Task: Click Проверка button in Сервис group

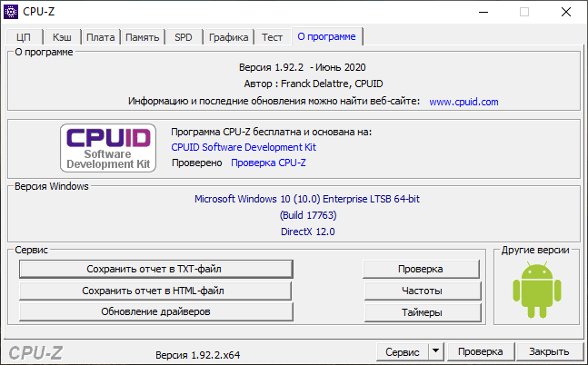Action: [421, 269]
